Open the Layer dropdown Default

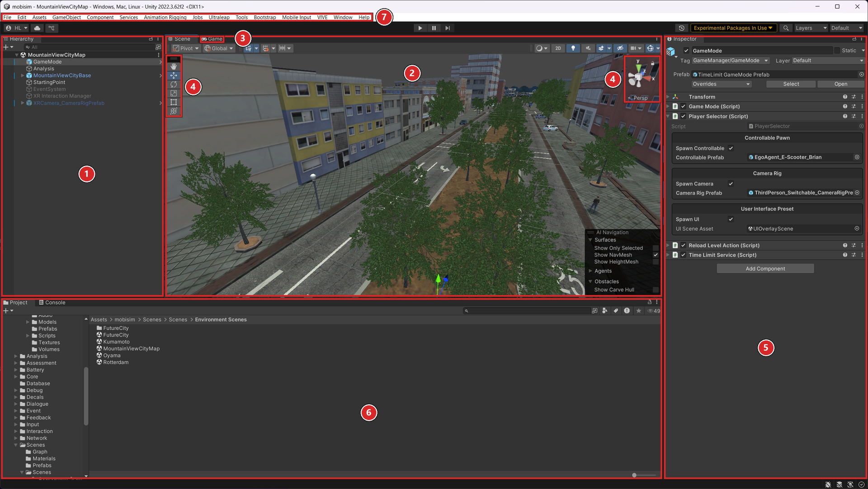[x=828, y=61]
